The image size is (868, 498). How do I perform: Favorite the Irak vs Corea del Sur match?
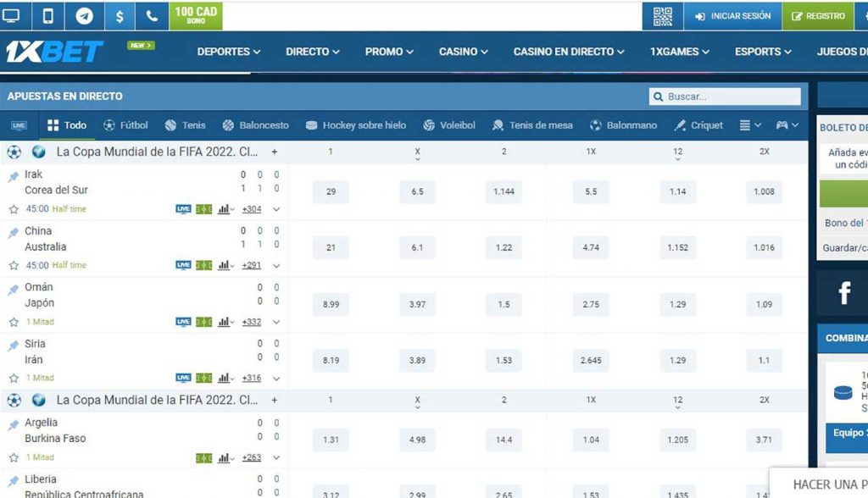14,209
